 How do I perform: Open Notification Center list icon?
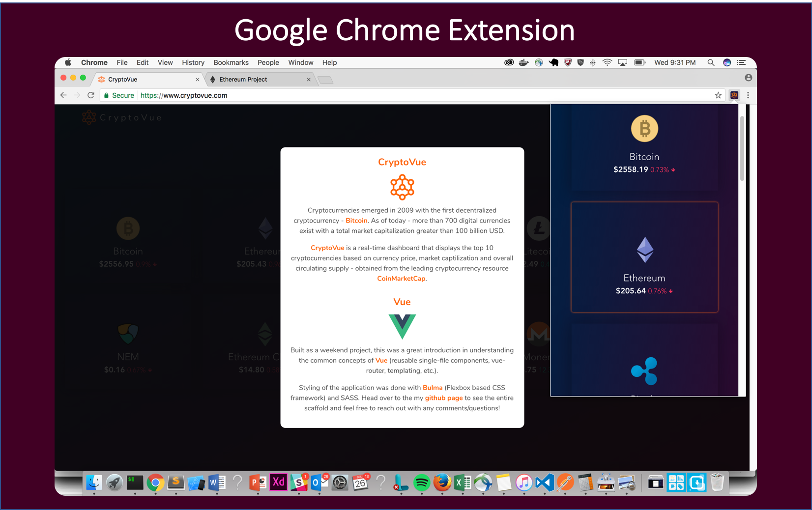coord(741,62)
